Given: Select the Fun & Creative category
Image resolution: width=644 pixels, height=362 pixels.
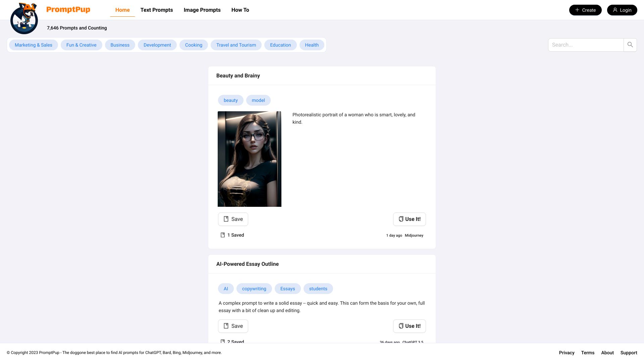Looking at the screenshot, I should click(81, 45).
